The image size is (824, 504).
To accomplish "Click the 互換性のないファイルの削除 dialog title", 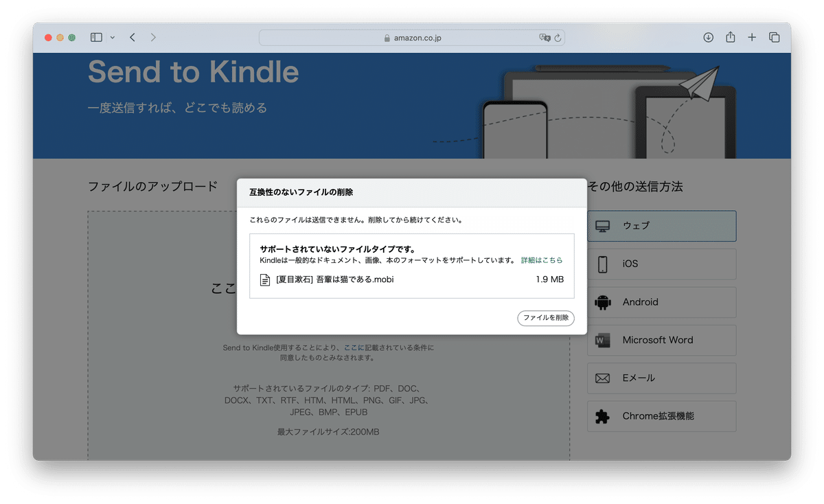I will tap(301, 192).
